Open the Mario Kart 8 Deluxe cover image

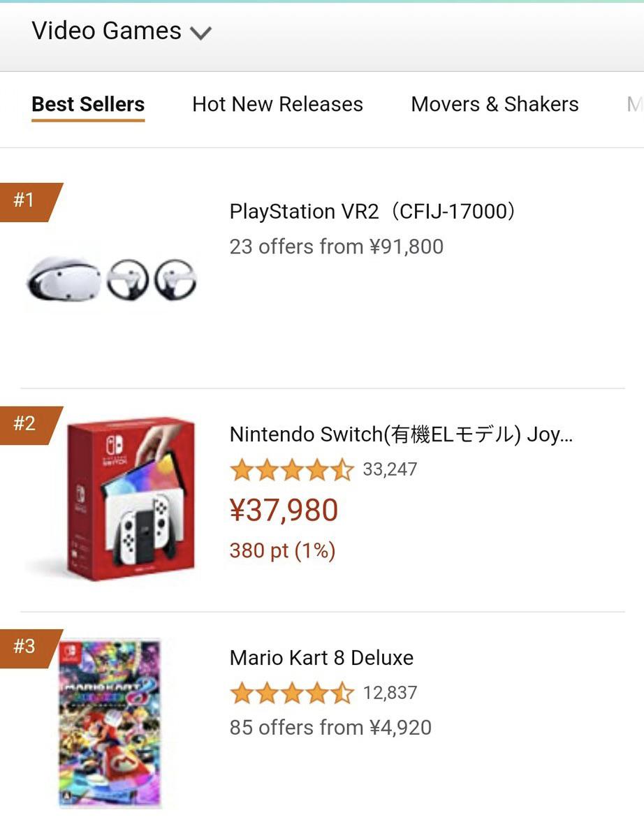(x=110, y=724)
